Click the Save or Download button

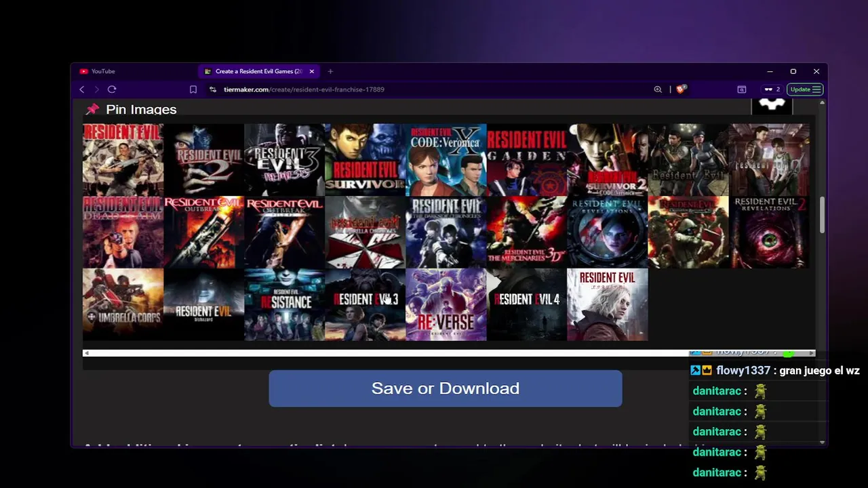pyautogui.click(x=446, y=388)
